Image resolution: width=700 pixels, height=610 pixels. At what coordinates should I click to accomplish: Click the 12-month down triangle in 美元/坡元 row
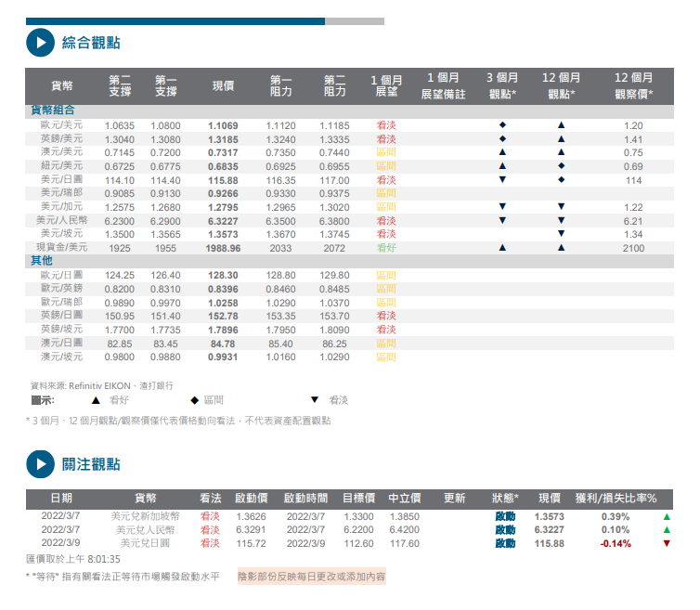[561, 234]
